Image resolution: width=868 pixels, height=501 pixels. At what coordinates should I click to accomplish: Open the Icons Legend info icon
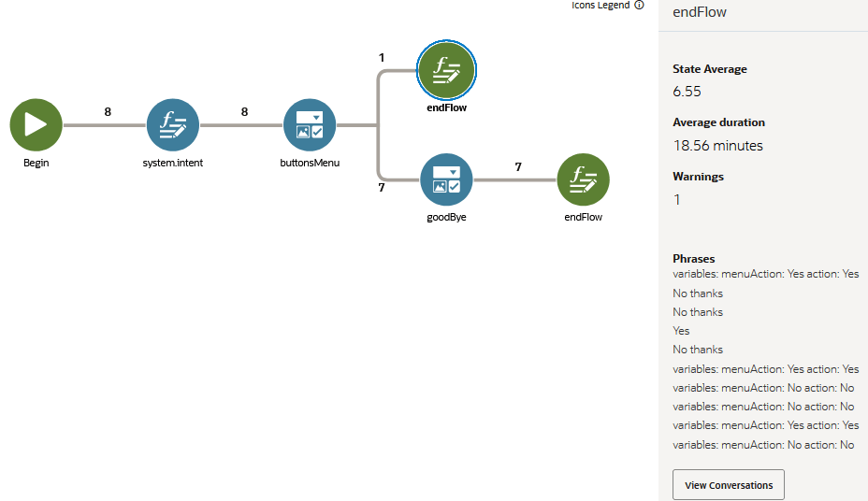pos(639,5)
